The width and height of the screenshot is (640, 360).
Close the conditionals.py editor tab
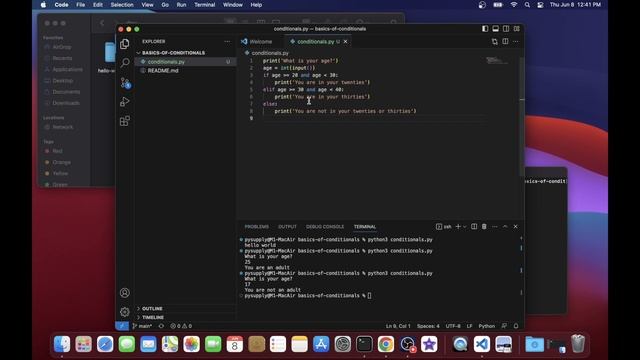click(x=345, y=42)
